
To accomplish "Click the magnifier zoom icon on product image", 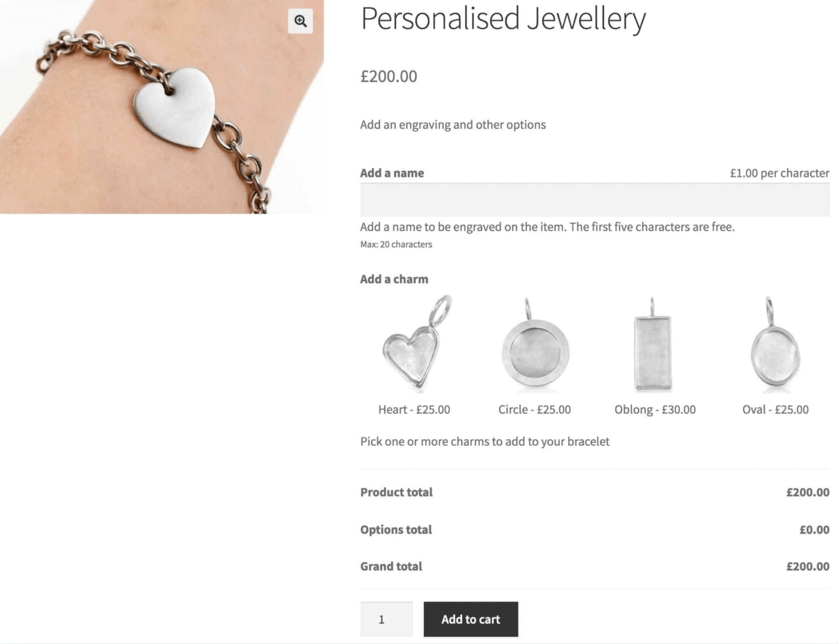I will [x=300, y=21].
